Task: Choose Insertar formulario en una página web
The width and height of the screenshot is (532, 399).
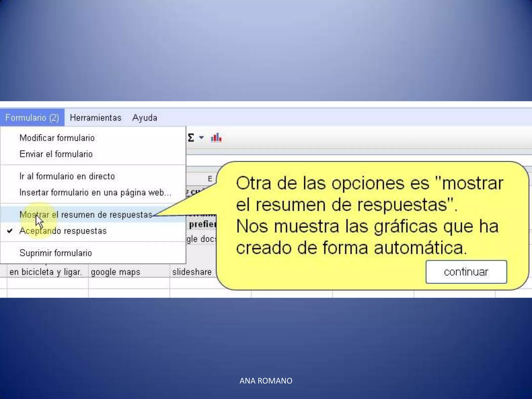Action: pyautogui.click(x=95, y=192)
